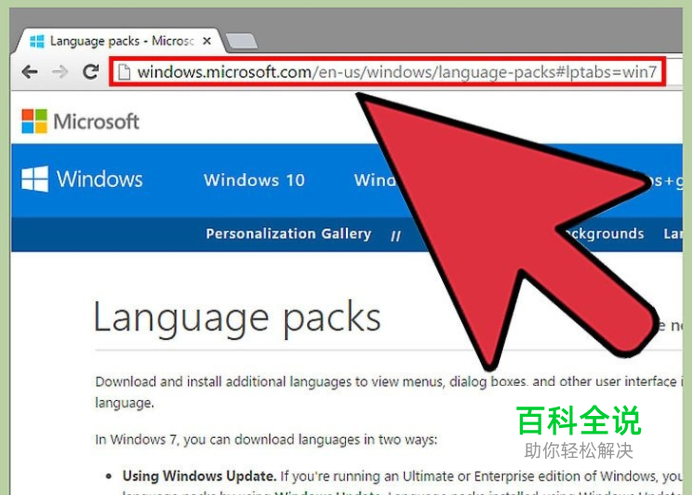Close the Language packs tab

pyautogui.click(x=207, y=41)
